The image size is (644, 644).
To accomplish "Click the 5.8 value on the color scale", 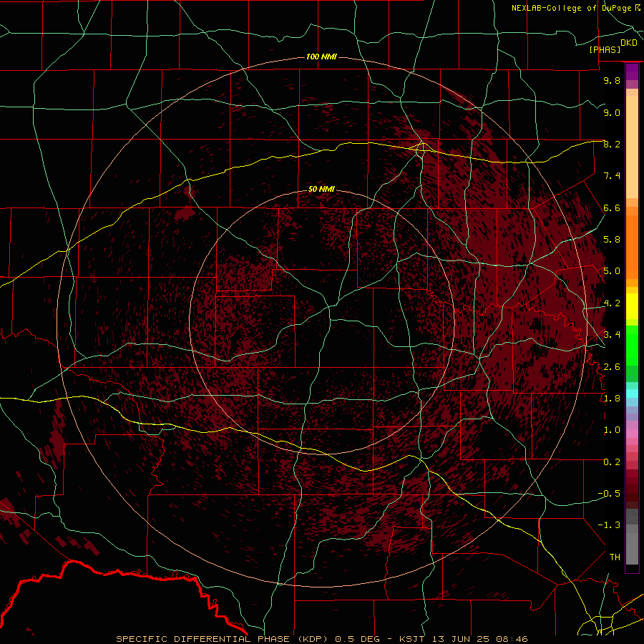I will click(x=612, y=240).
